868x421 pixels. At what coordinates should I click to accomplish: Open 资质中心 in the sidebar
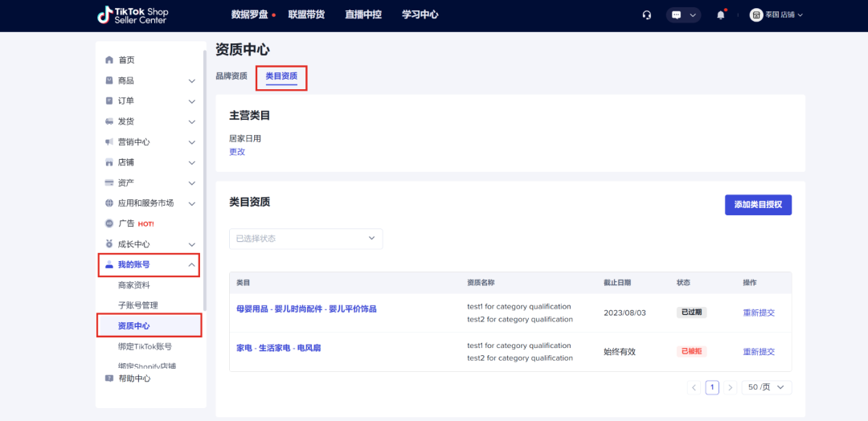(x=134, y=325)
